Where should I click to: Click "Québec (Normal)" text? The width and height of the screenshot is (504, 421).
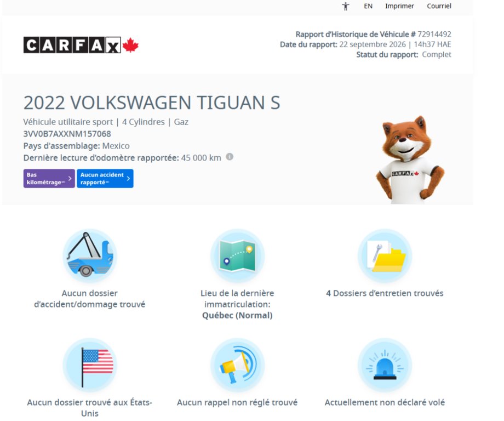237,316
